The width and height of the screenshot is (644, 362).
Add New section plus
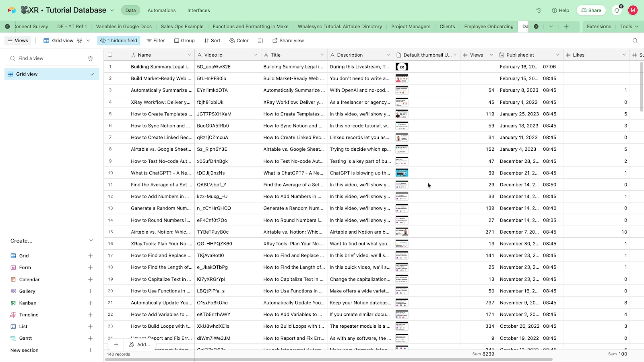click(91, 350)
